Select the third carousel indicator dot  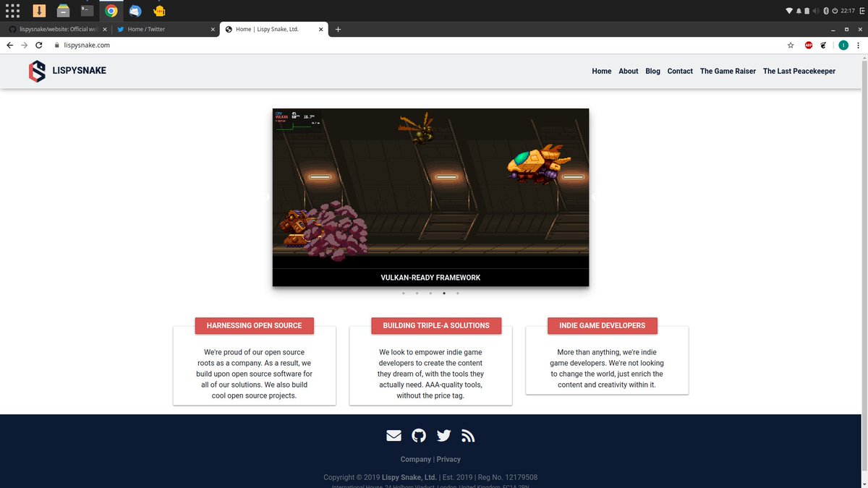click(430, 294)
